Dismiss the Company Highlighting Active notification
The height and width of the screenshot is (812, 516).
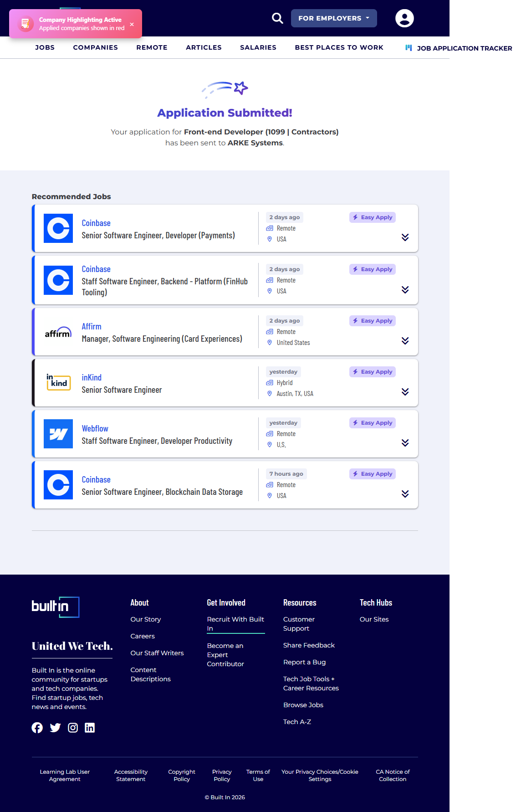[132, 24]
